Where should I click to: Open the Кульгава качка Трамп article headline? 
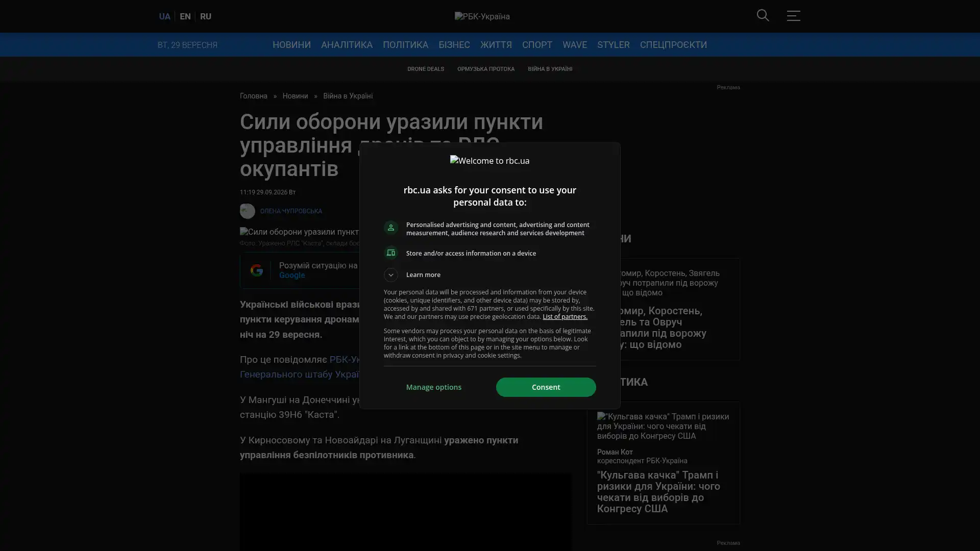pos(658,492)
